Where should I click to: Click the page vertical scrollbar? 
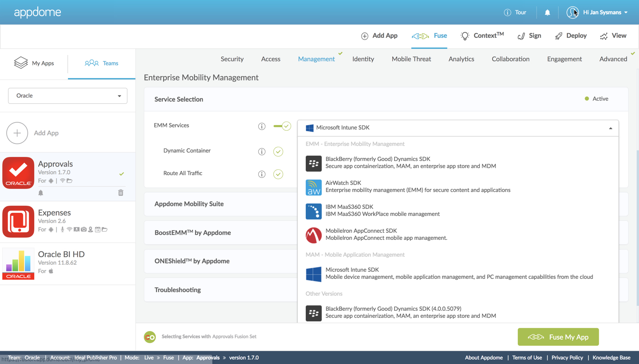coord(637,228)
